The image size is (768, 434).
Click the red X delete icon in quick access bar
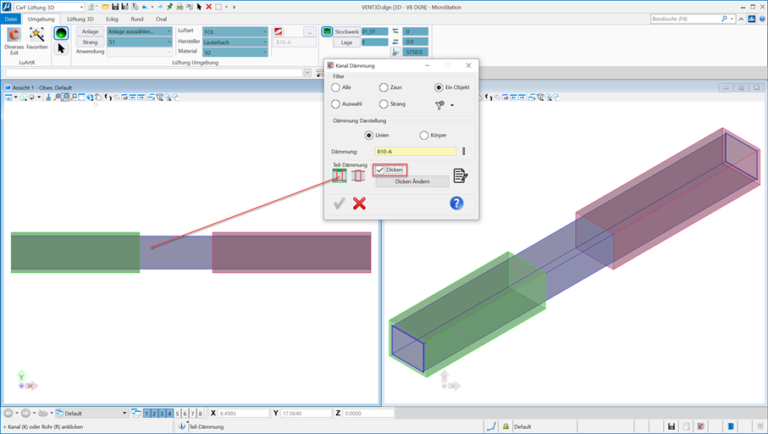click(209, 7)
